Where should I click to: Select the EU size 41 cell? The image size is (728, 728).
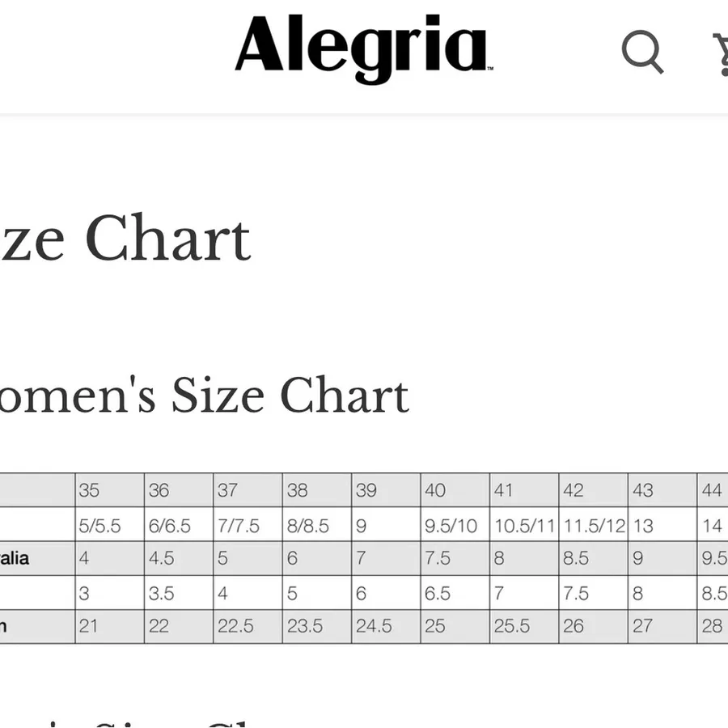(524, 490)
